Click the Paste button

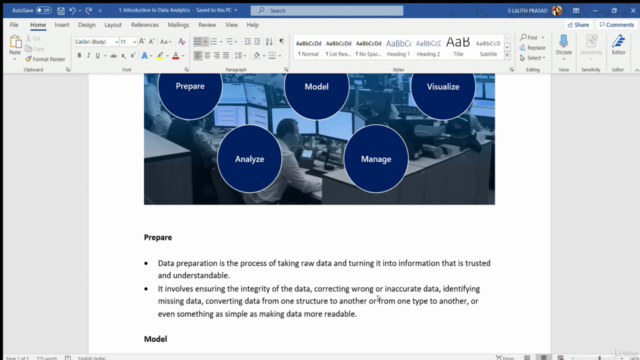pos(15,45)
